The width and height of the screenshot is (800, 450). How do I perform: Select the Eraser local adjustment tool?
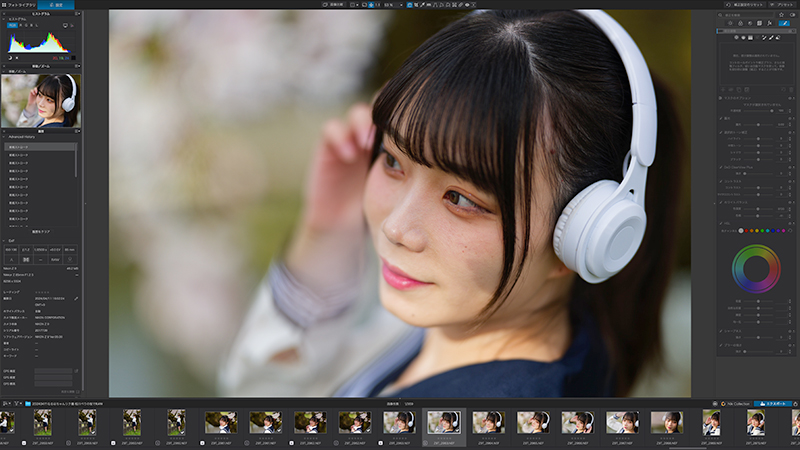(x=778, y=37)
